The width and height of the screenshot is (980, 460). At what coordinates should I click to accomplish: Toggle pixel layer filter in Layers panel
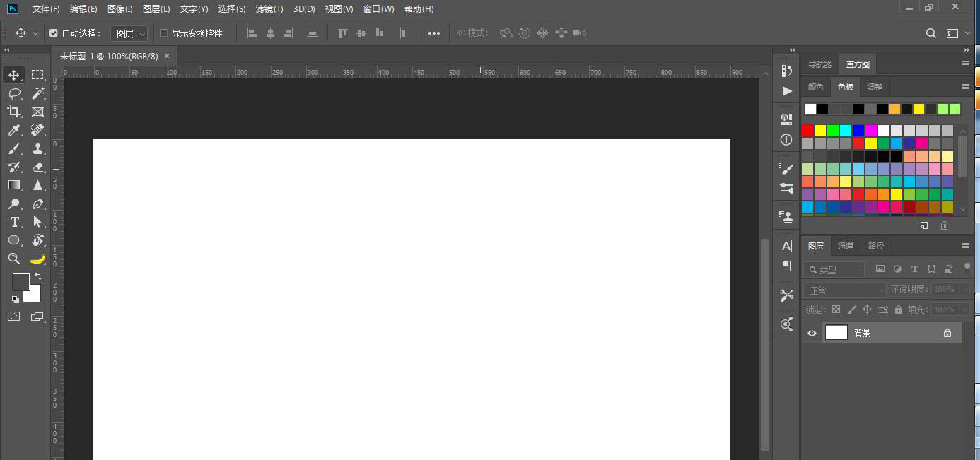880,269
